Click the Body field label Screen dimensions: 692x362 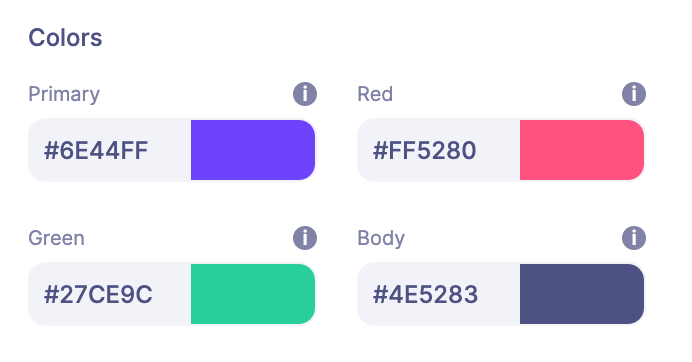(x=381, y=239)
